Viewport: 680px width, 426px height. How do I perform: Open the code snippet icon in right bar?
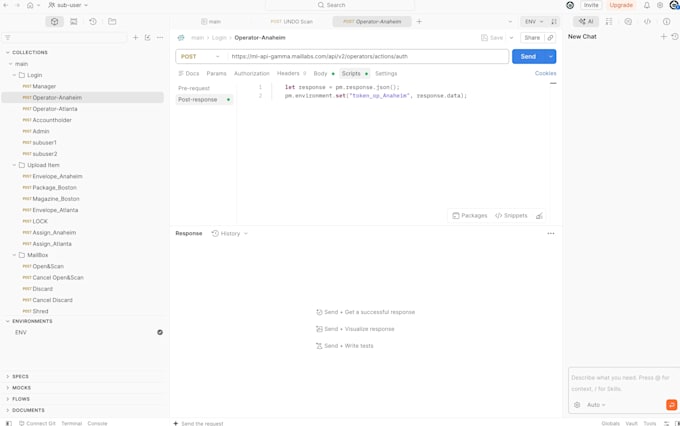[x=647, y=21]
